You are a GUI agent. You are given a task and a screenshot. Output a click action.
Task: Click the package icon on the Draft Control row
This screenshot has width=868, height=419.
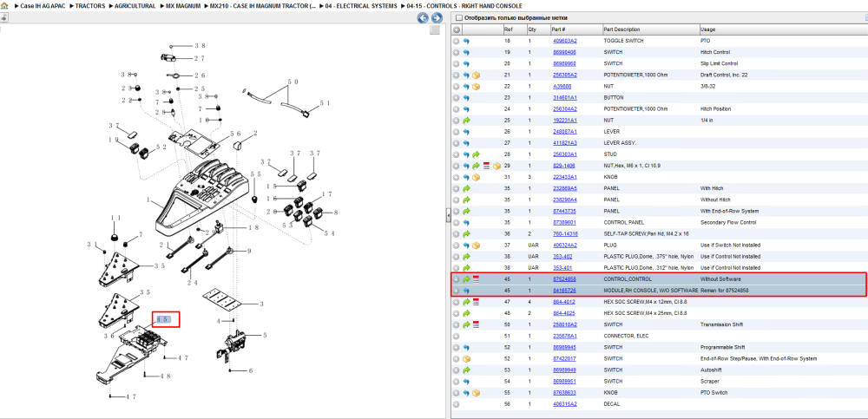click(476, 75)
